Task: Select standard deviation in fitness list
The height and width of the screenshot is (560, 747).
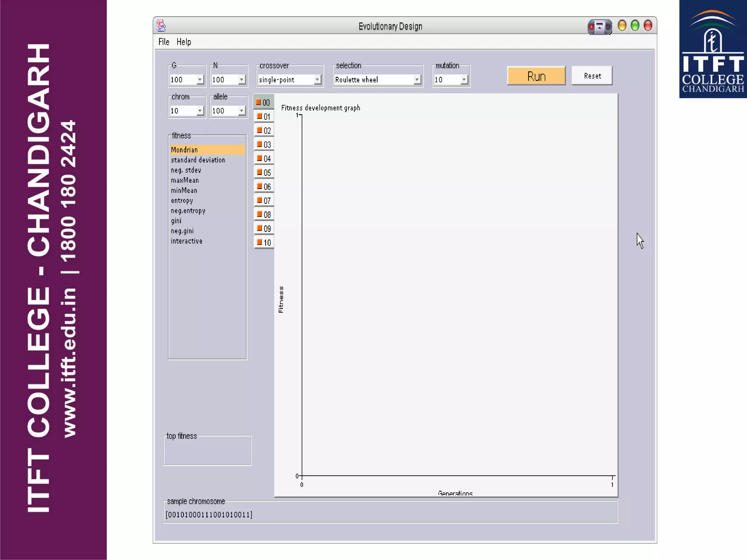Action: click(x=198, y=160)
